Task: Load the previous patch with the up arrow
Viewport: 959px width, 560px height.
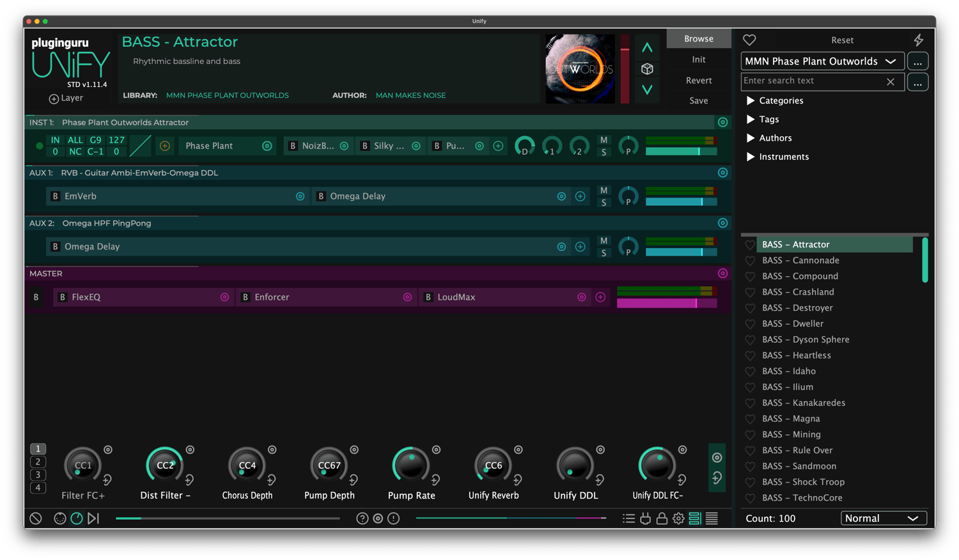Action: (647, 48)
